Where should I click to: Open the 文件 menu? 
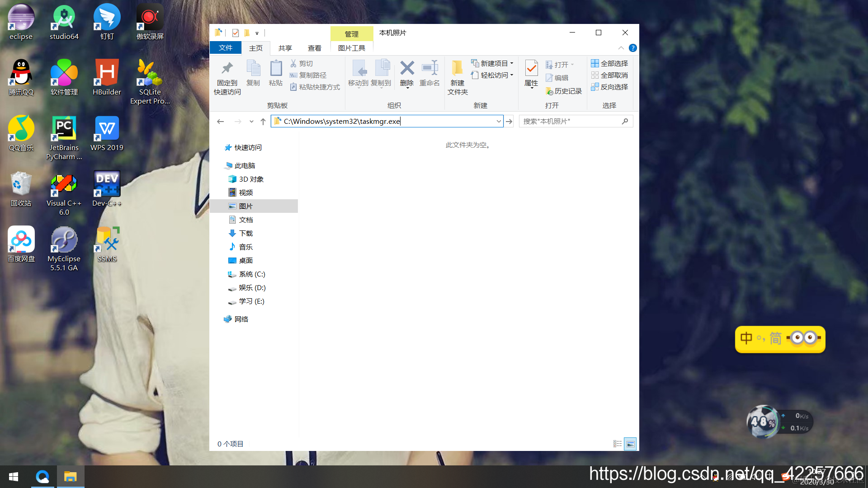tap(226, 48)
